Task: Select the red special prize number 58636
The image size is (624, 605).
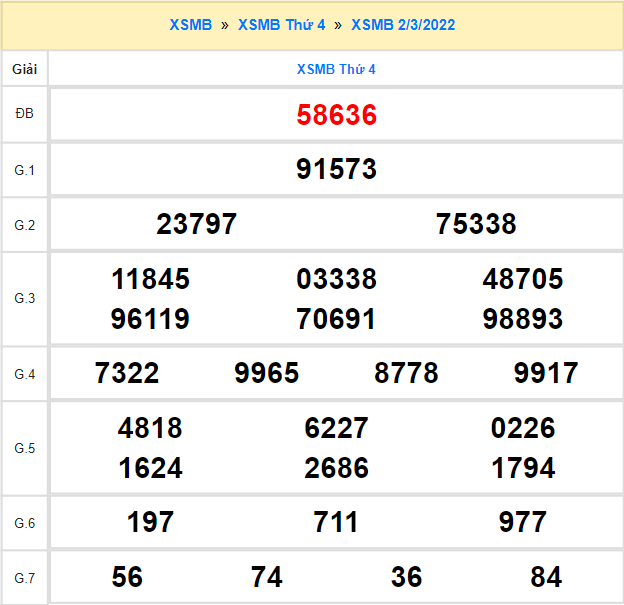Action: click(336, 115)
